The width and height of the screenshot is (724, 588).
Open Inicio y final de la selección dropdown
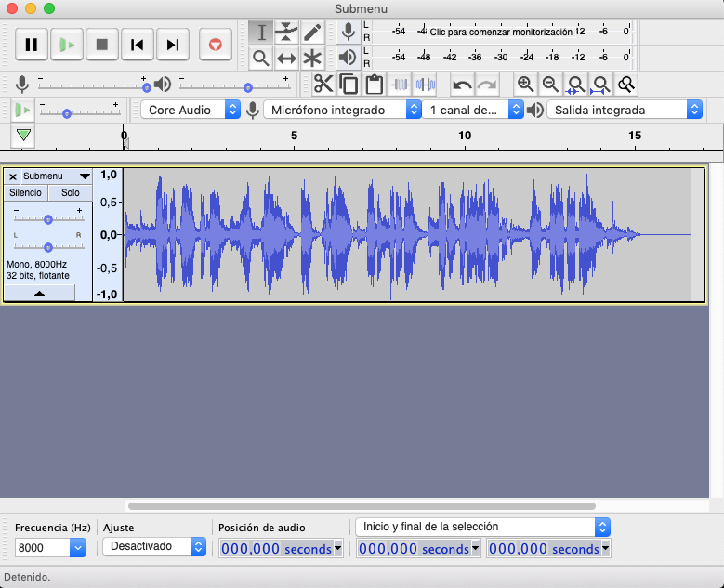pos(483,527)
